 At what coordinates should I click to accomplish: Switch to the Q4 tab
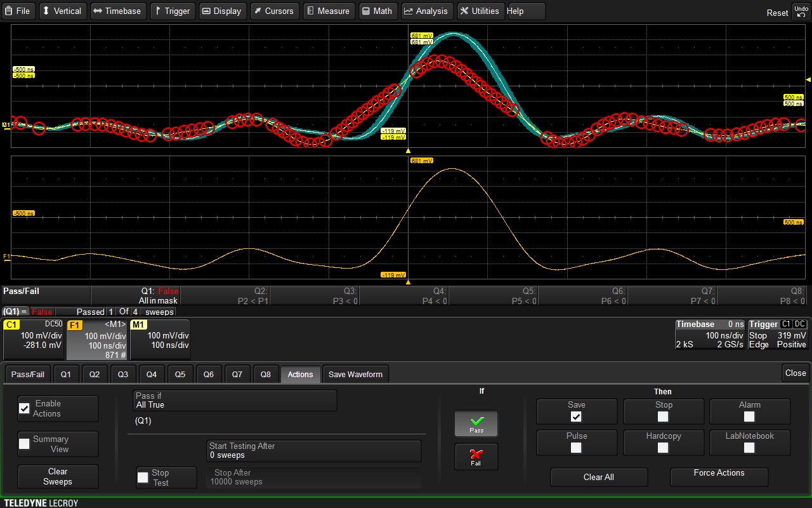click(x=152, y=374)
